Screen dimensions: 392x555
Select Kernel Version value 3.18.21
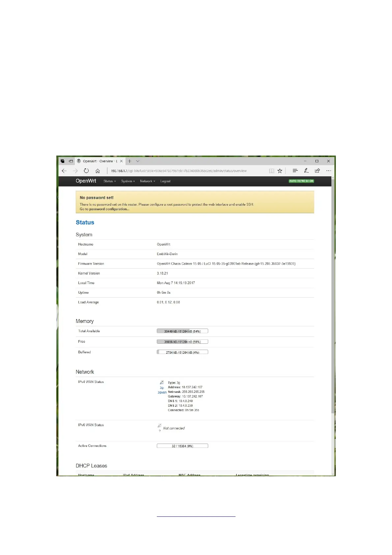[x=162, y=274]
